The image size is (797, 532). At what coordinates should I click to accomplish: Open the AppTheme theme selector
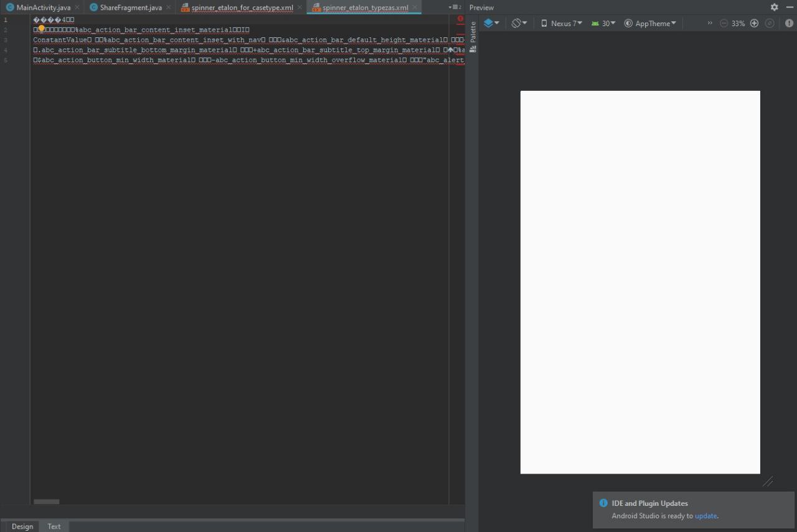(650, 23)
